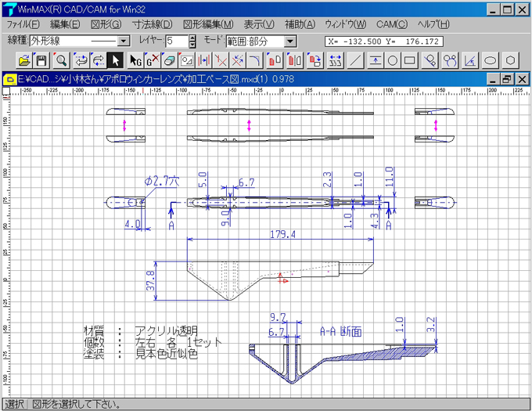Viewport: 532px width, 411px height.
Task: Open the 線種 line type dropdown
Action: tap(124, 41)
